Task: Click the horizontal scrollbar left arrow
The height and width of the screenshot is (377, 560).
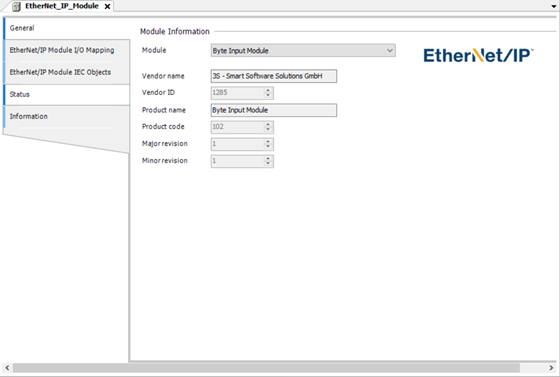Action: pyautogui.click(x=8, y=368)
